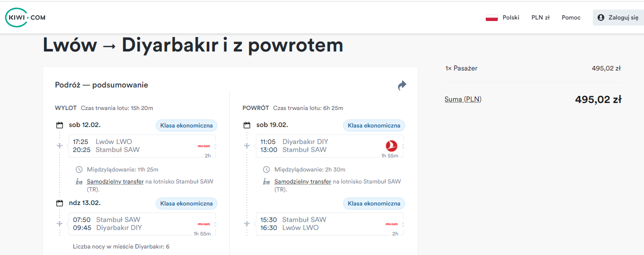Image resolution: width=644 pixels, height=255 pixels.
Task: Click plane icon beside the 07:50 Stambuł flight
Action: (60, 223)
